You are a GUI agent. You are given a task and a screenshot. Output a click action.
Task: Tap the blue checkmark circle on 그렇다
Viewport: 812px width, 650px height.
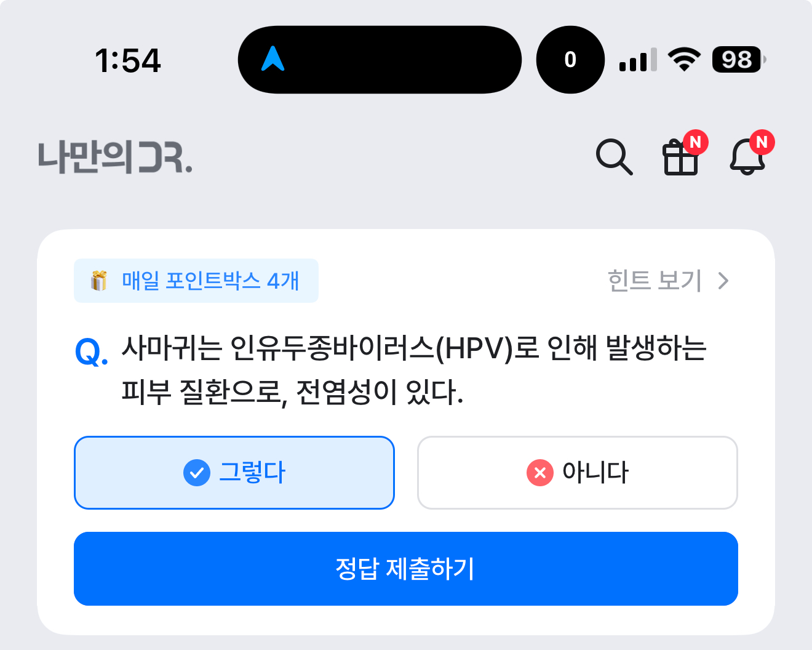pos(197,473)
